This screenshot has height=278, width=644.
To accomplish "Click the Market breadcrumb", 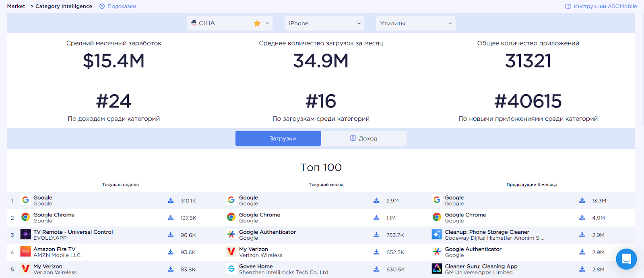I will (16, 6).
